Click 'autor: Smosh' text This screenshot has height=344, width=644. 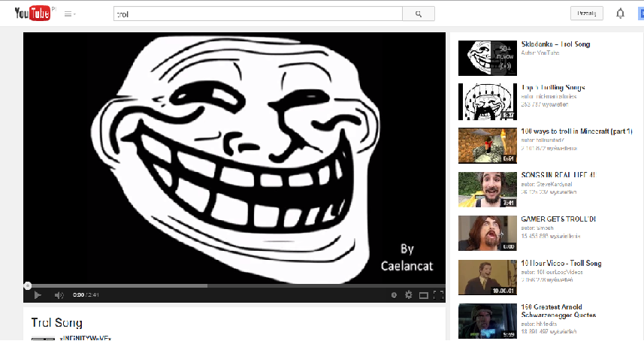(537, 228)
